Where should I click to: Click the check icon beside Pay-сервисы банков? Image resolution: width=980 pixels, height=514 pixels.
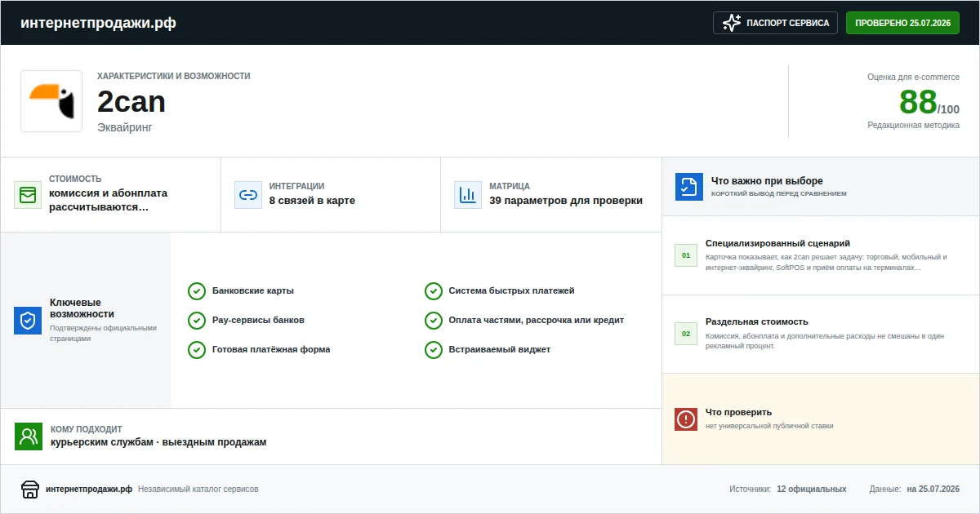tap(197, 321)
